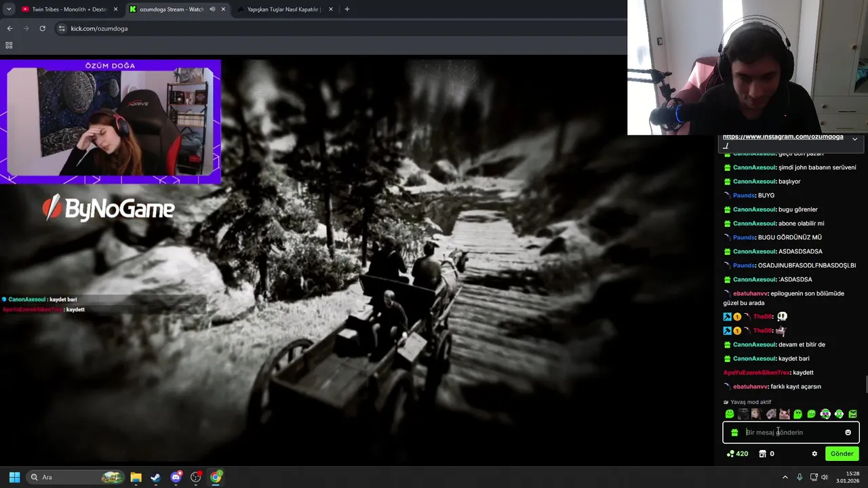
Task: Open the shop icon next to 0
Action: (x=762, y=454)
